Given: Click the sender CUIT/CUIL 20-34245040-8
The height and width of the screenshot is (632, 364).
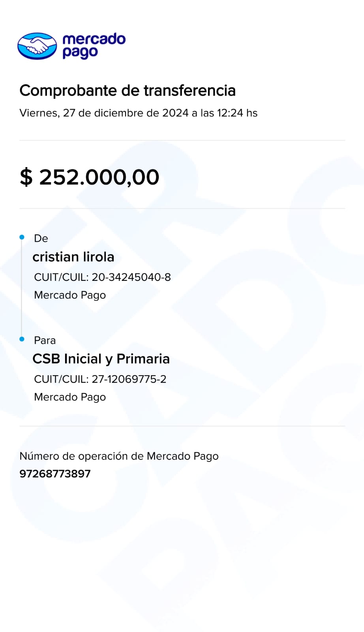Looking at the screenshot, I should click(x=131, y=277).
